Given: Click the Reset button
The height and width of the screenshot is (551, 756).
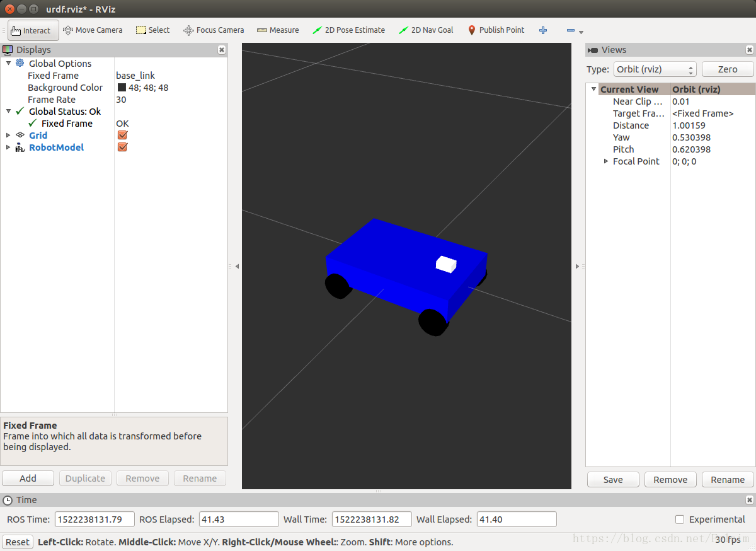Looking at the screenshot, I should [x=18, y=542].
